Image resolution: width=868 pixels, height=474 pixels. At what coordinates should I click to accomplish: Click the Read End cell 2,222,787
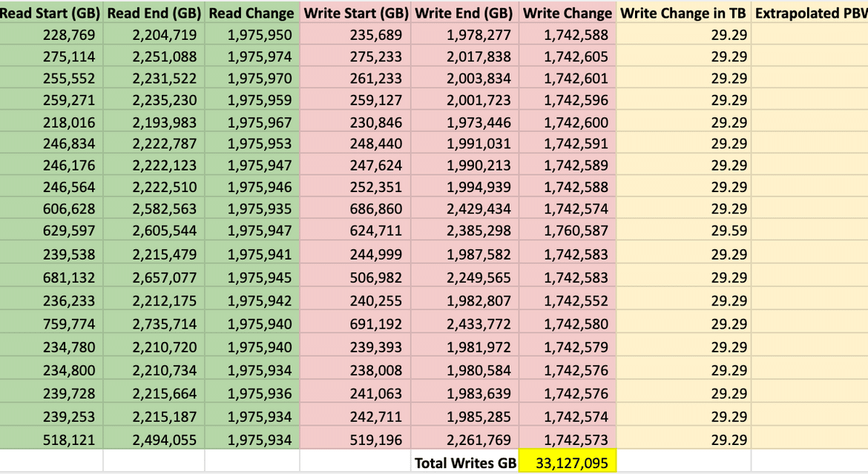(154, 143)
